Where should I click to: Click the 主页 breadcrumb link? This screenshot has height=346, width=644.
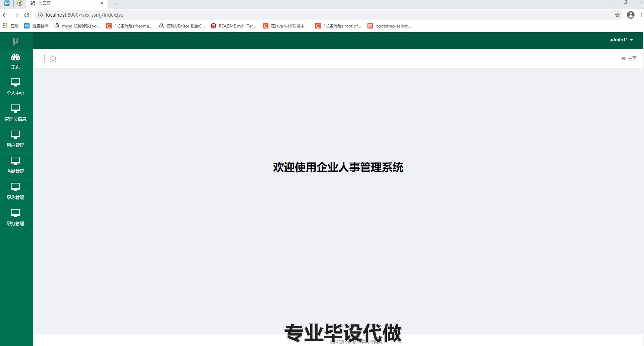coord(632,58)
